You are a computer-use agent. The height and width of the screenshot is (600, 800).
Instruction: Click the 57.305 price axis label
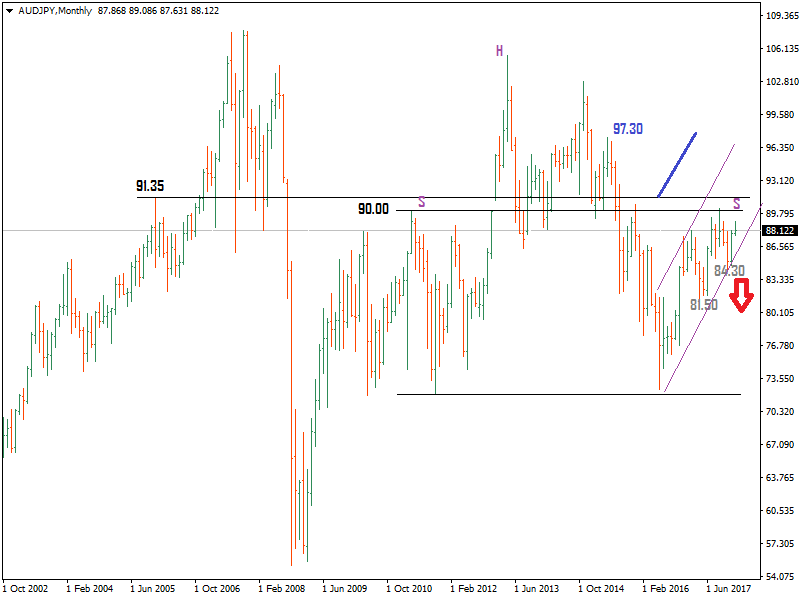pyautogui.click(x=780, y=543)
